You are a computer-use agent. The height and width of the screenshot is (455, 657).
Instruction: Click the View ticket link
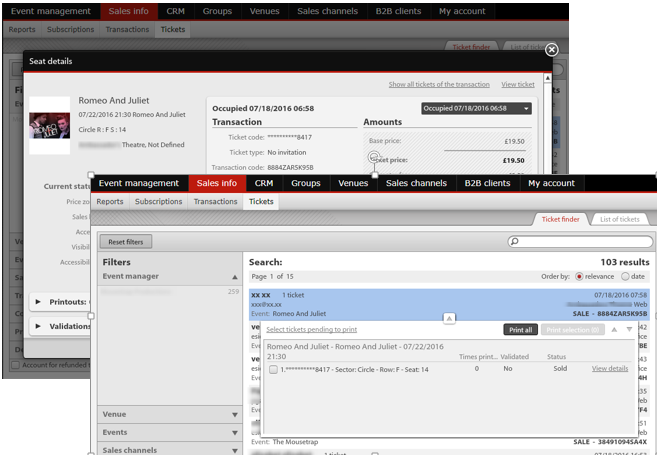pos(518,84)
